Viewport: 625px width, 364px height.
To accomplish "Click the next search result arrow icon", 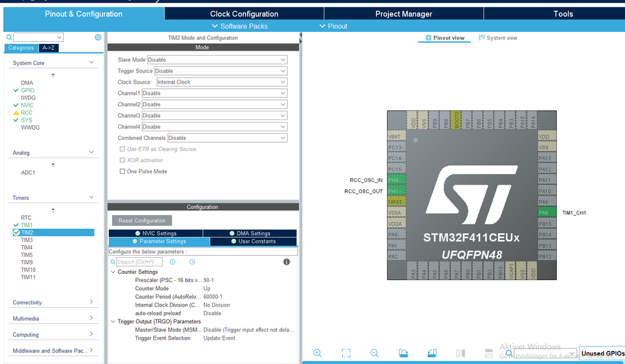I will 192,262.
